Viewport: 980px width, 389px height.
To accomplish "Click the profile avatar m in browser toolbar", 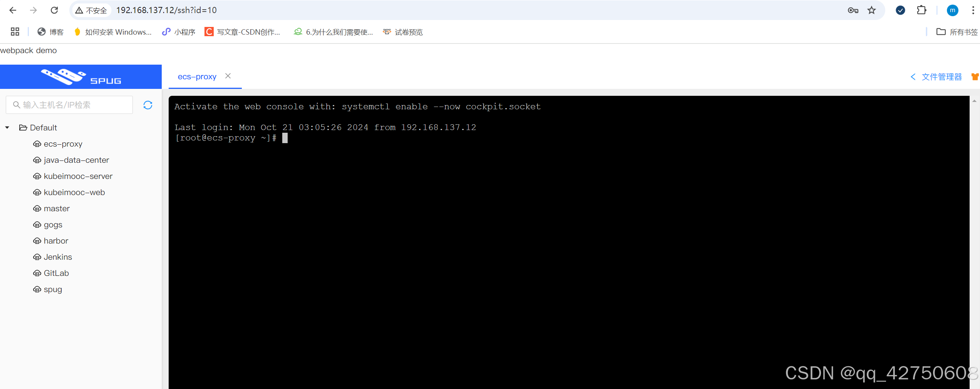I will click(952, 10).
